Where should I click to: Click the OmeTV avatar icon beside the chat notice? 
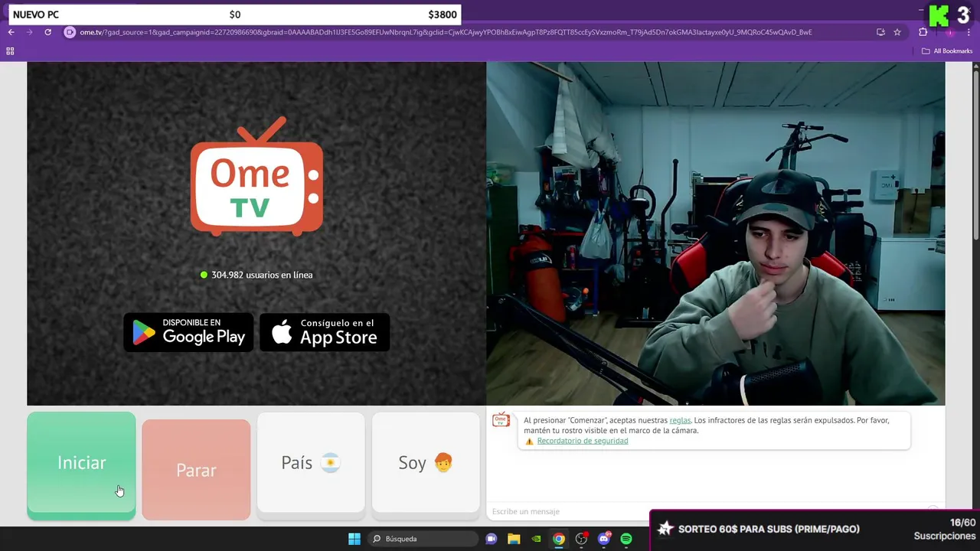pyautogui.click(x=501, y=419)
